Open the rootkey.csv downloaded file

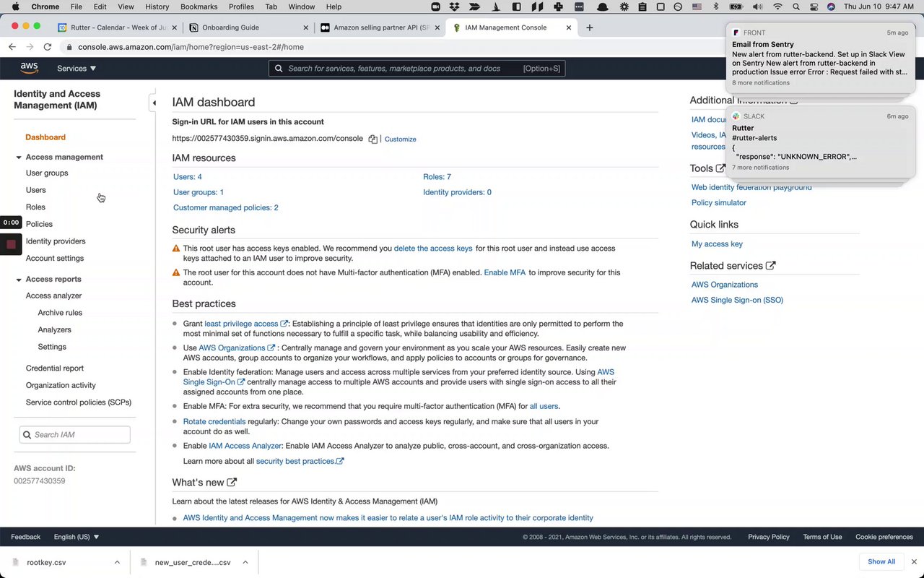46,562
